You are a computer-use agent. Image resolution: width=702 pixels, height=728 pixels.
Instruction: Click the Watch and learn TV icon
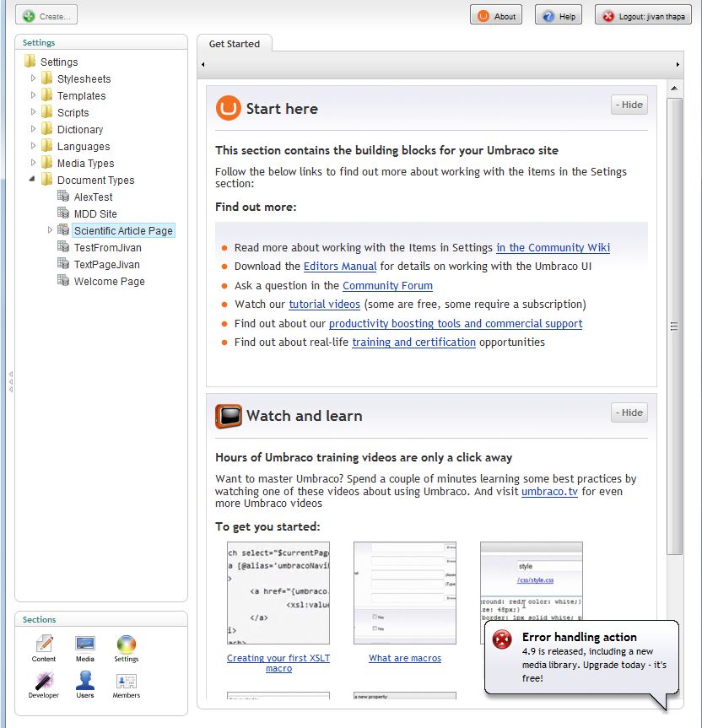click(229, 416)
